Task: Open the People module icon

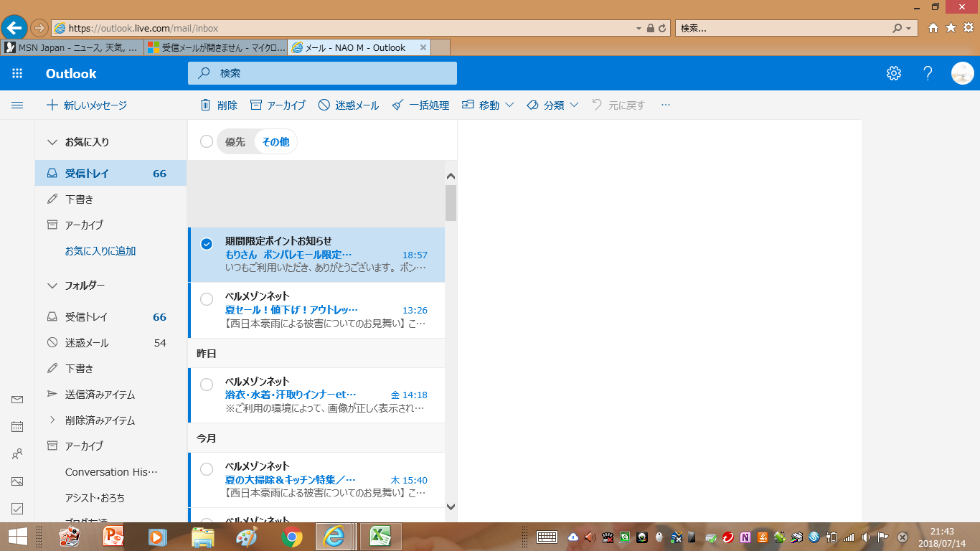Action: pyautogui.click(x=17, y=454)
